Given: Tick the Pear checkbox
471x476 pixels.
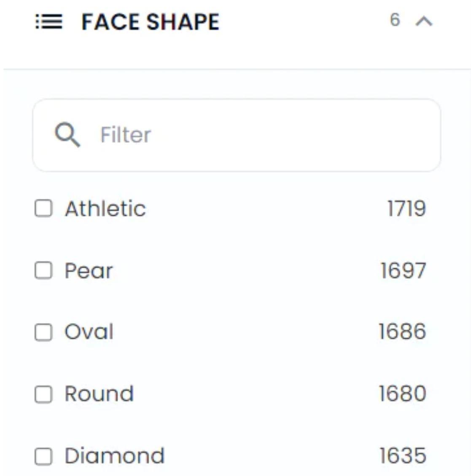Looking at the screenshot, I should coord(43,270).
